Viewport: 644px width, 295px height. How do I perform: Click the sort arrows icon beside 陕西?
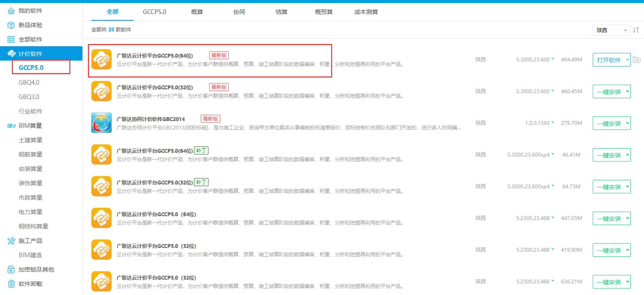coord(636,30)
